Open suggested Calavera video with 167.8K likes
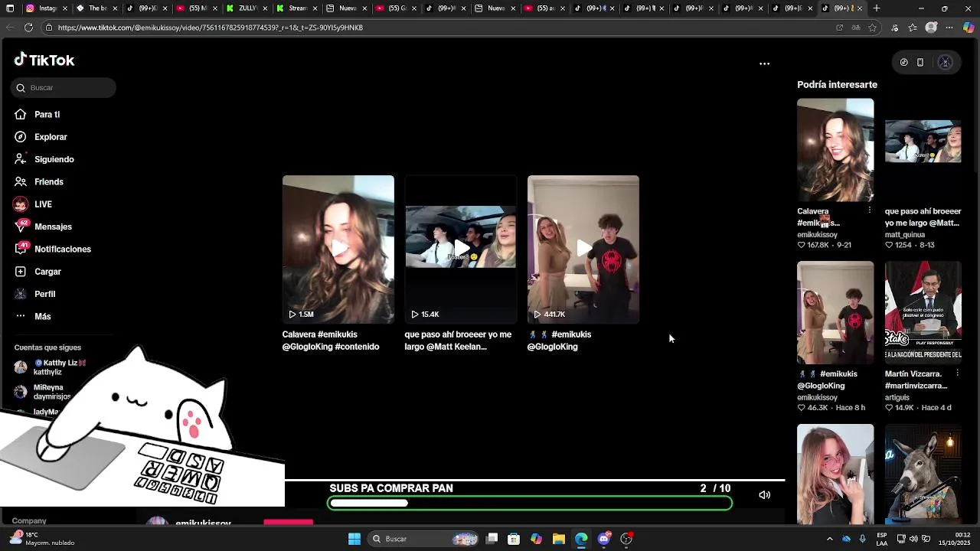This screenshot has width=980, height=551. coord(835,150)
